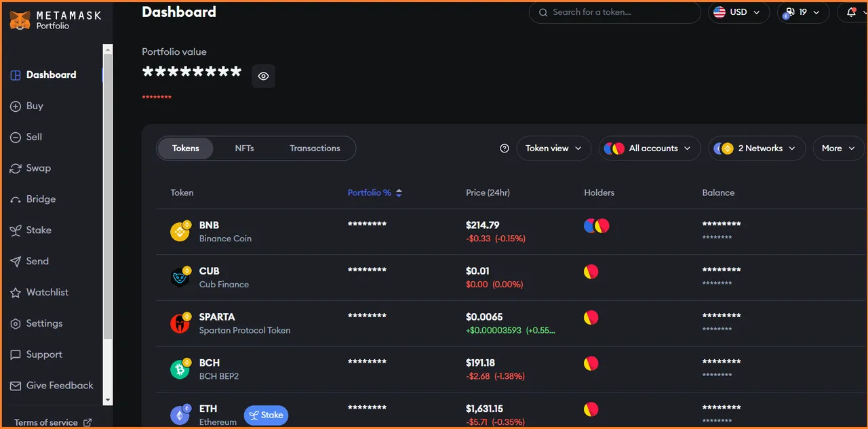Click the Binance Coin label
Viewport: 868px width, 429px height.
(225, 239)
